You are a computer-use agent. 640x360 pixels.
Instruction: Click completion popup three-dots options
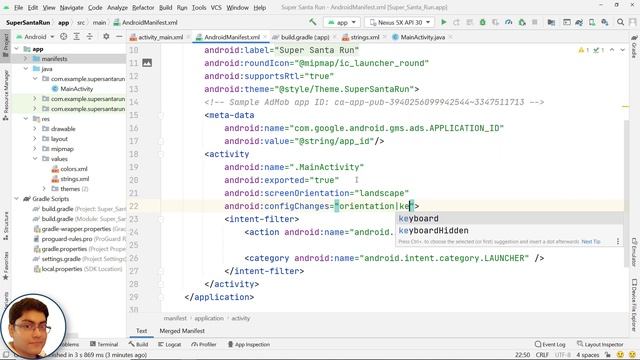coord(618,242)
